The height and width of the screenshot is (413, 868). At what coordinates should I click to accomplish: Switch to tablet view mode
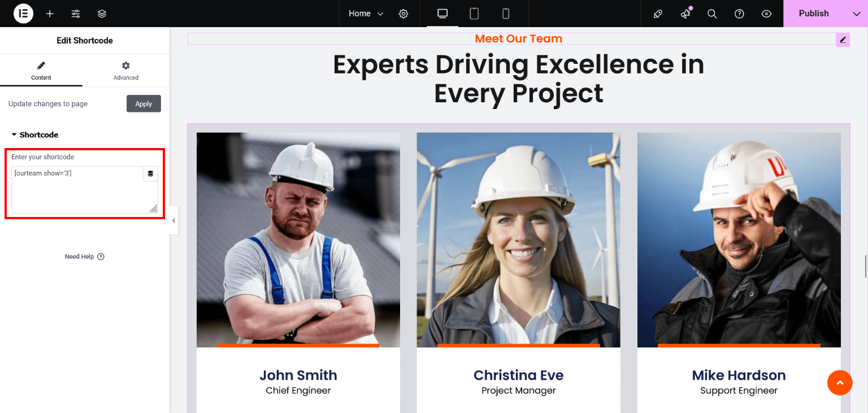(474, 14)
